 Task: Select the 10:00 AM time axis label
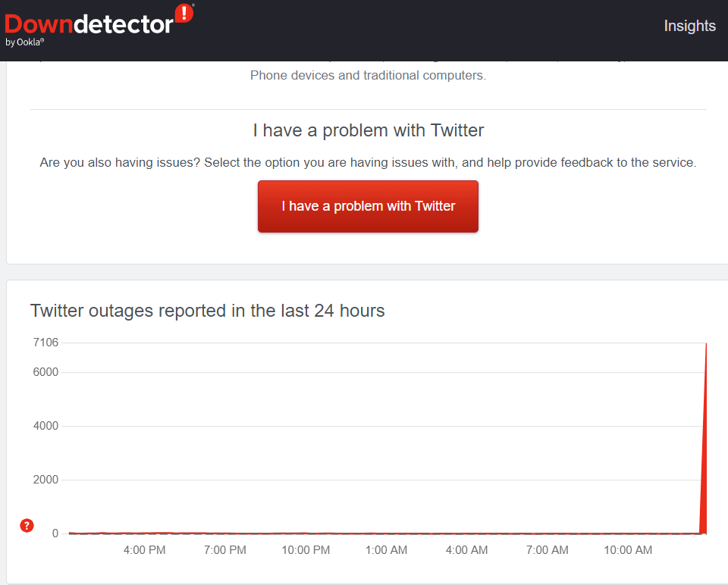628,550
